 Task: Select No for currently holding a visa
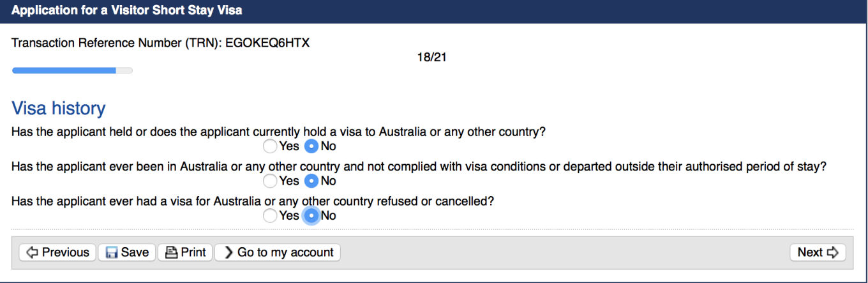click(311, 146)
